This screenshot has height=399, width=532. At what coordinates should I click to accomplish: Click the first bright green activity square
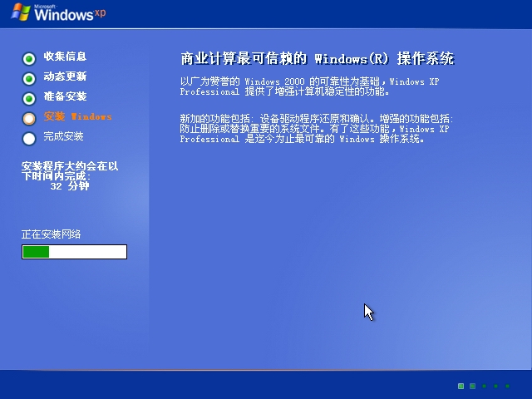[461, 386]
